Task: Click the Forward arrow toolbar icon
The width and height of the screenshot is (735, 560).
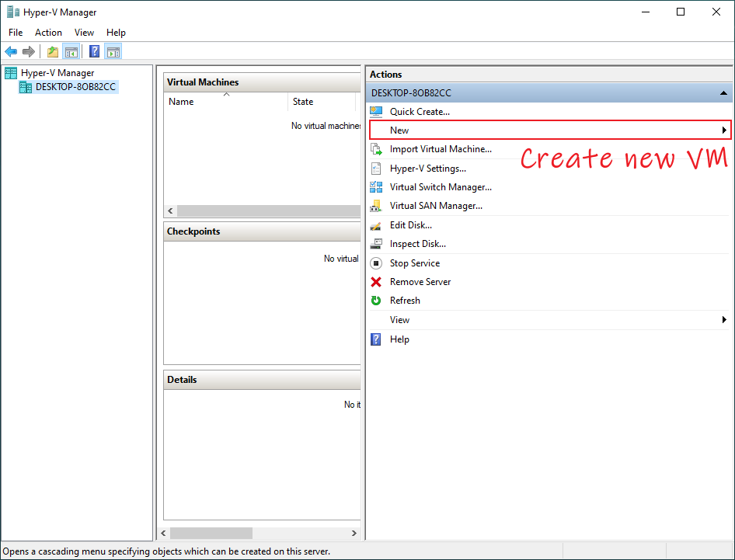Action: pyautogui.click(x=29, y=51)
